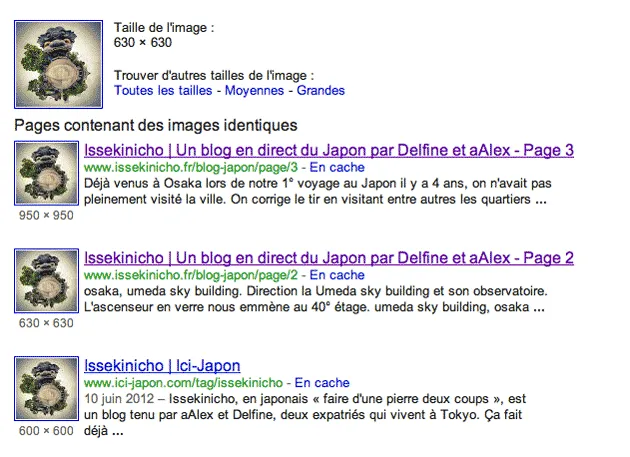Click the '10 juin 2012' result snippet
Viewport: 630px width, 457px height.
pyautogui.click(x=305, y=415)
